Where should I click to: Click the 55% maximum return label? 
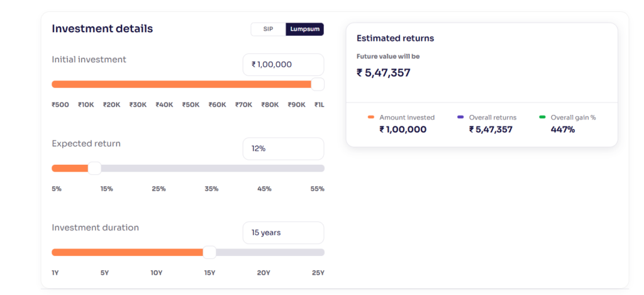click(x=317, y=189)
